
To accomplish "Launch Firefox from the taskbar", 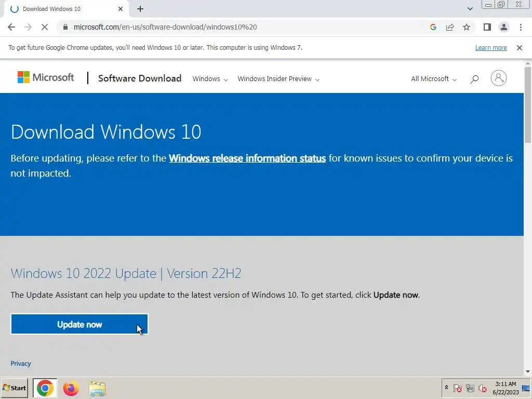I will 71,388.
